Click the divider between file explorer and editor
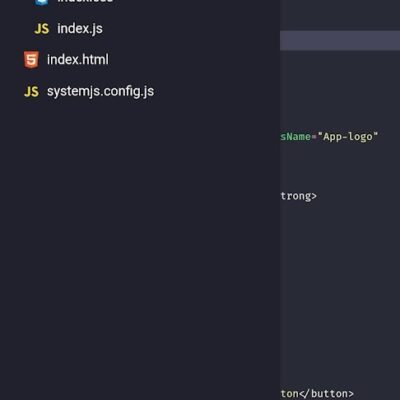 pos(280,200)
